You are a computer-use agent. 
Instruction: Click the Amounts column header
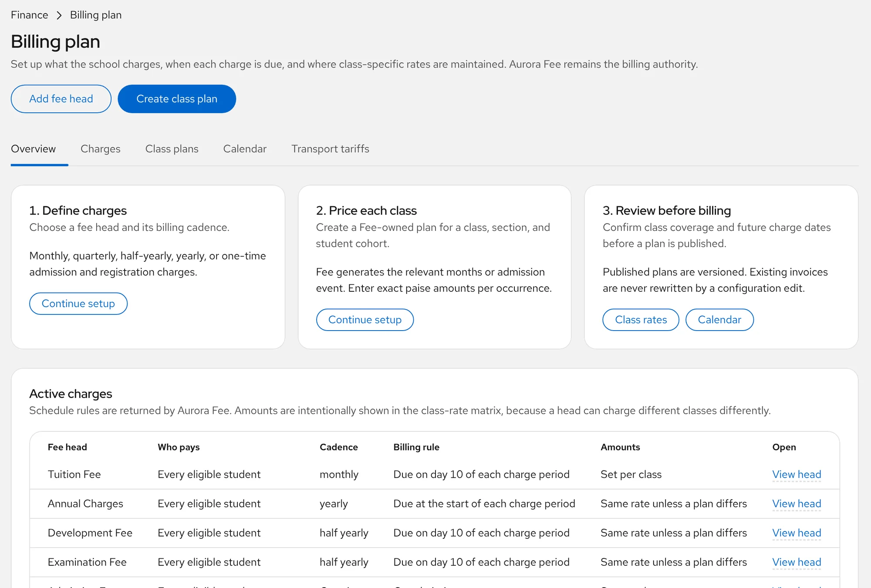coord(620,447)
